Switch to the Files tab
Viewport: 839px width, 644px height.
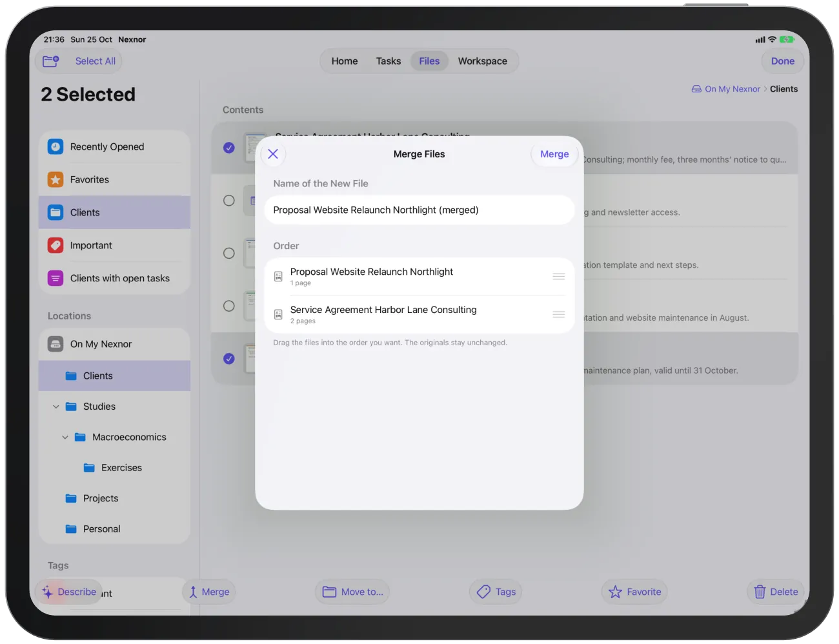pyautogui.click(x=429, y=61)
